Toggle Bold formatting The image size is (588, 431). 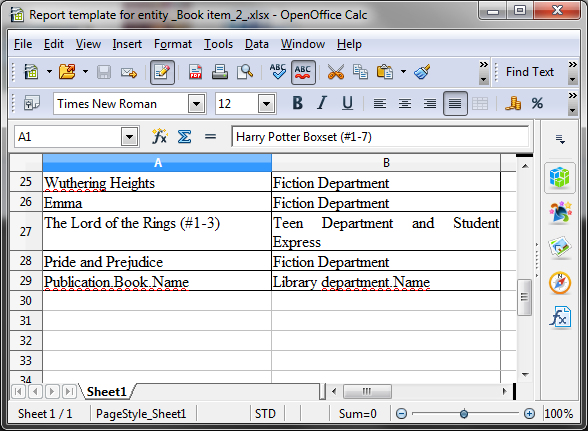point(297,103)
